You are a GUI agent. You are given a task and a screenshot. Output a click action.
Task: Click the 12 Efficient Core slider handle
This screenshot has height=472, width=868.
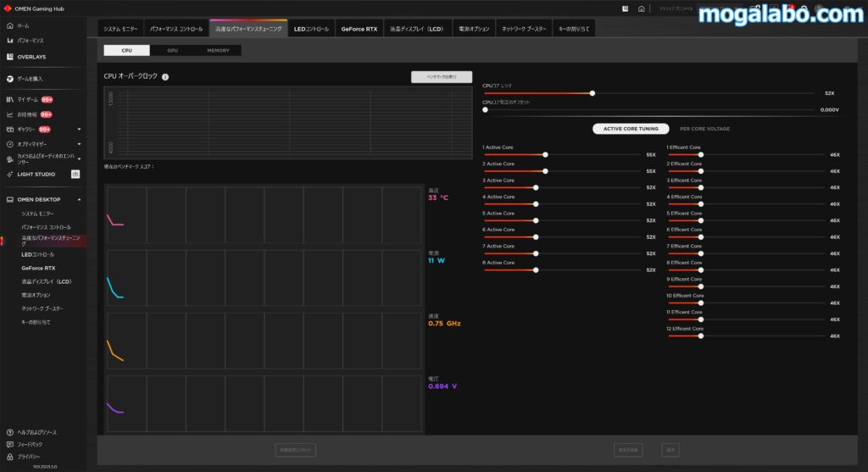tap(701, 336)
